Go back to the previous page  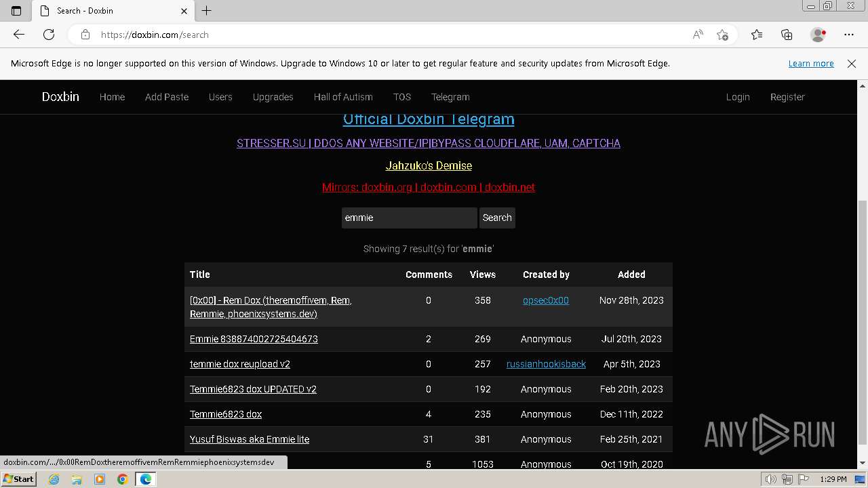(x=19, y=35)
